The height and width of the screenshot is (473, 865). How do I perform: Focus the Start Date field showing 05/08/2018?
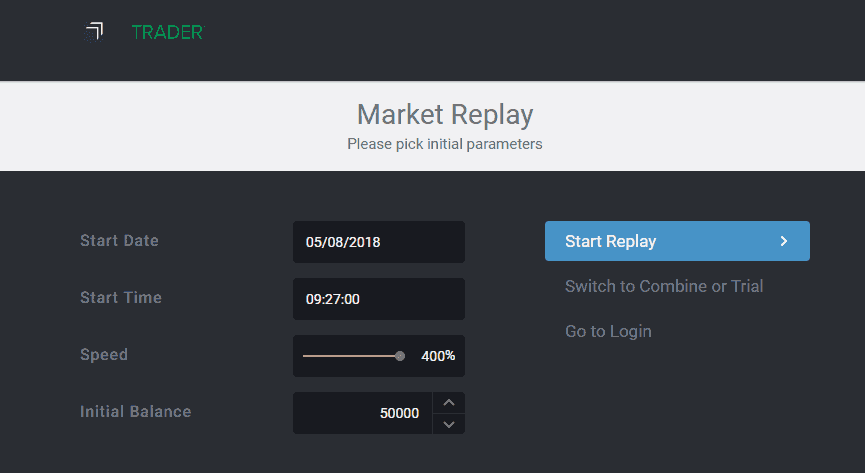coord(379,242)
